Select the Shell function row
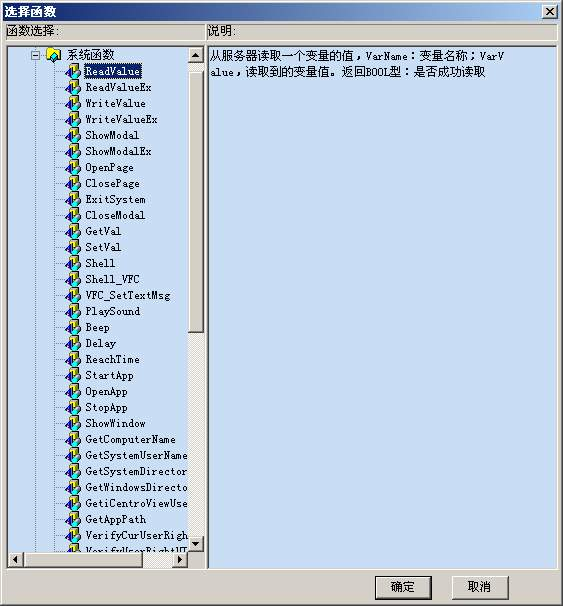The height and width of the screenshot is (606, 563). click(x=100, y=263)
